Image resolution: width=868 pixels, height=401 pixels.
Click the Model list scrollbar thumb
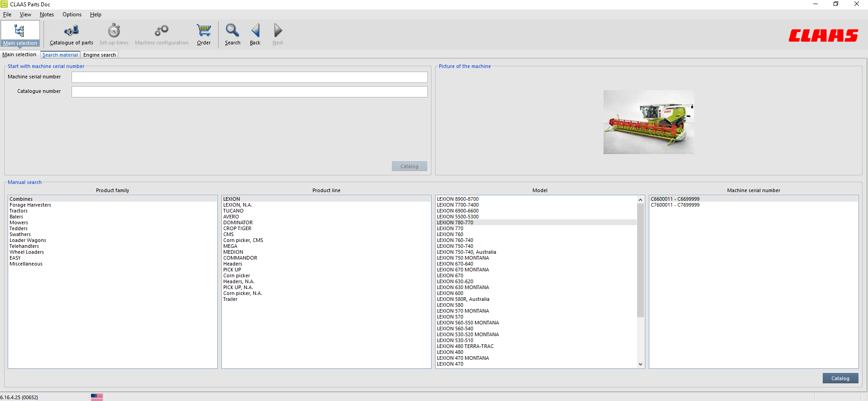pyautogui.click(x=640, y=260)
